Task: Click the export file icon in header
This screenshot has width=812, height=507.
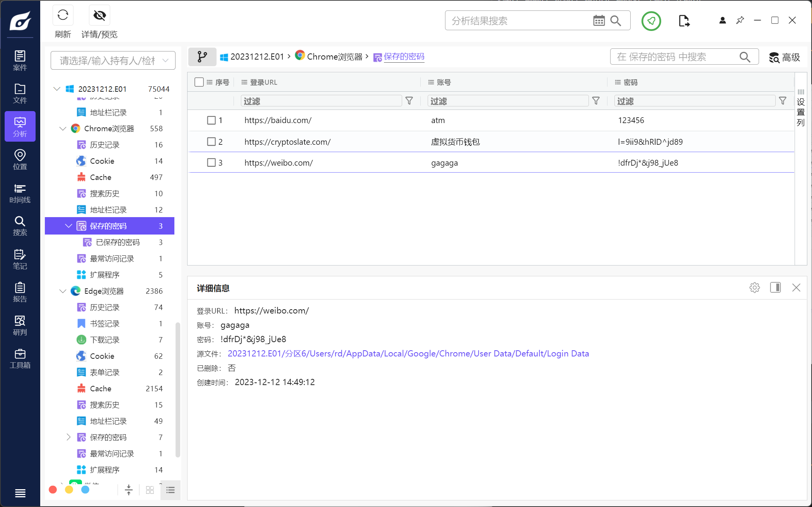Action: click(x=684, y=21)
